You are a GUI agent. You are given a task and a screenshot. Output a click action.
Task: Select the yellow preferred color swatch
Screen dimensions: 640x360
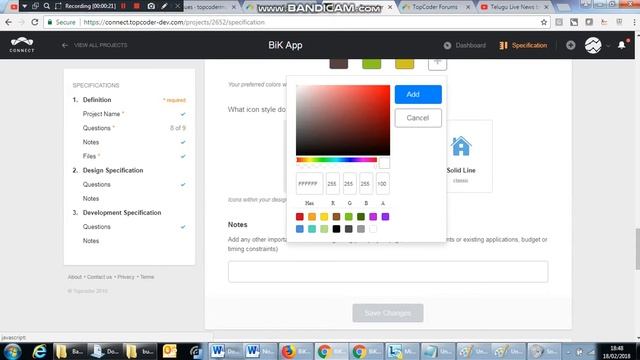tap(404, 64)
